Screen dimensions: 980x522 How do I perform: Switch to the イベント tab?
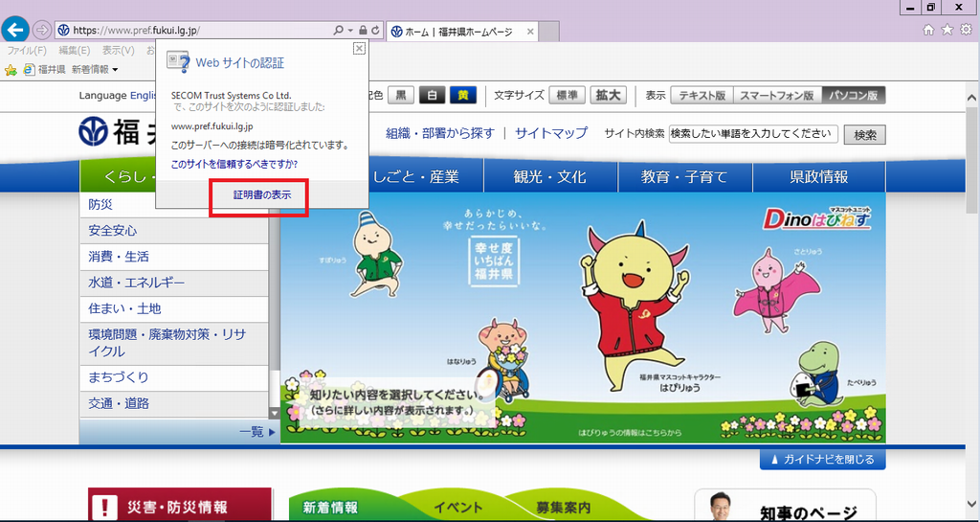pos(458,508)
